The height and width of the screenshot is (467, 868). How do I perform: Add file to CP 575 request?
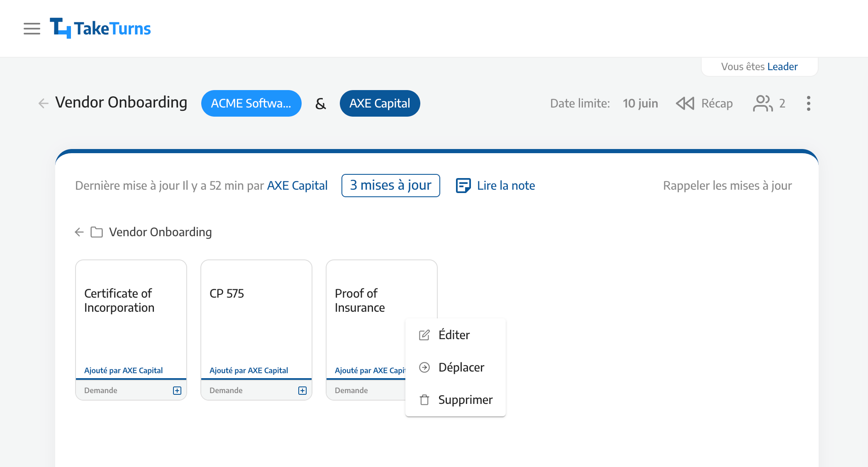pos(302,391)
